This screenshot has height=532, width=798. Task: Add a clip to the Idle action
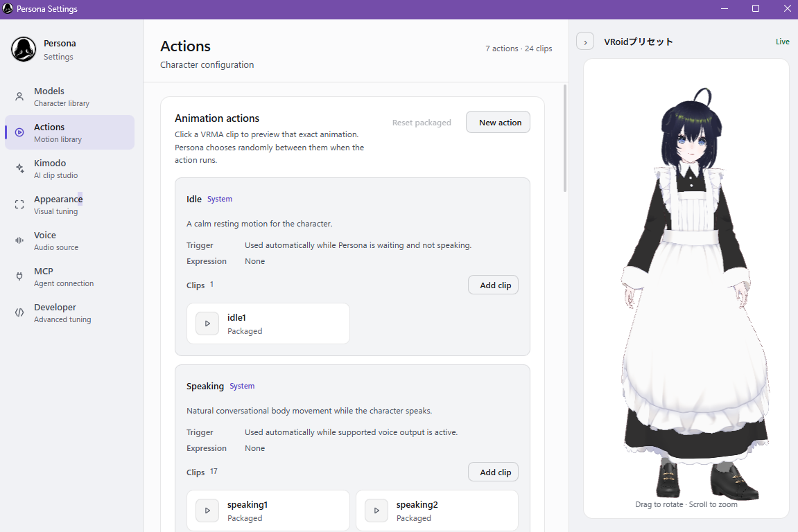coord(493,285)
